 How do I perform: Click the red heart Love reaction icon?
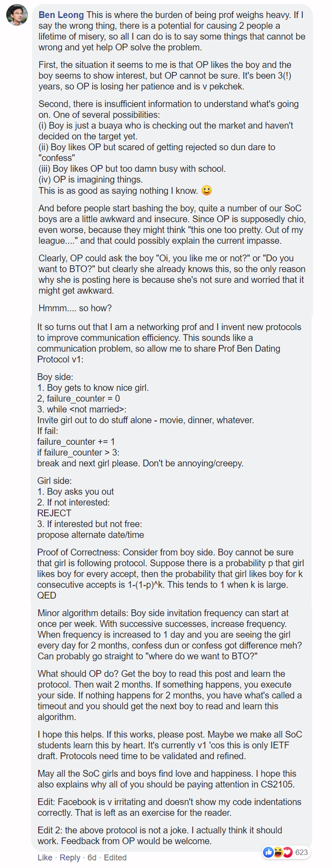pos(287,852)
